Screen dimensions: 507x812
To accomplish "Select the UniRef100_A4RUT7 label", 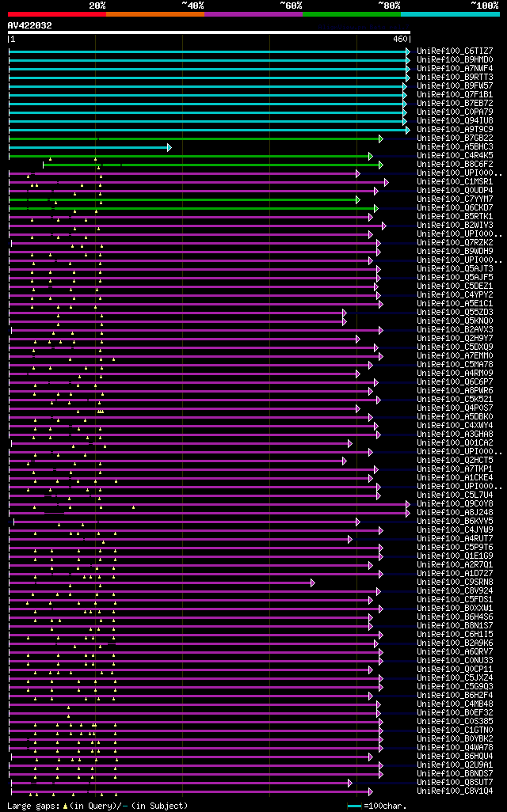I will tap(456, 539).
